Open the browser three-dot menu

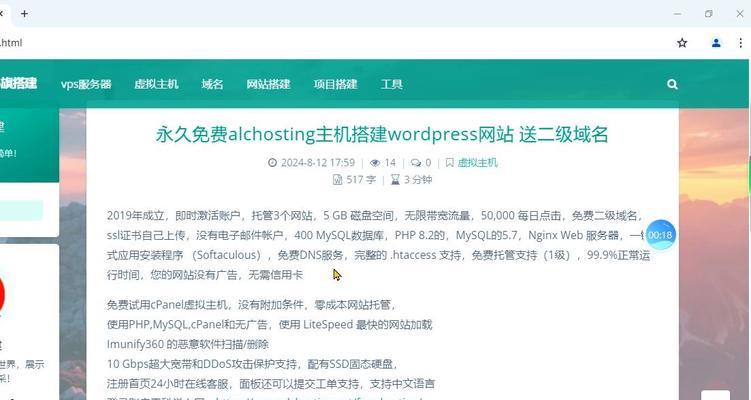(740, 43)
